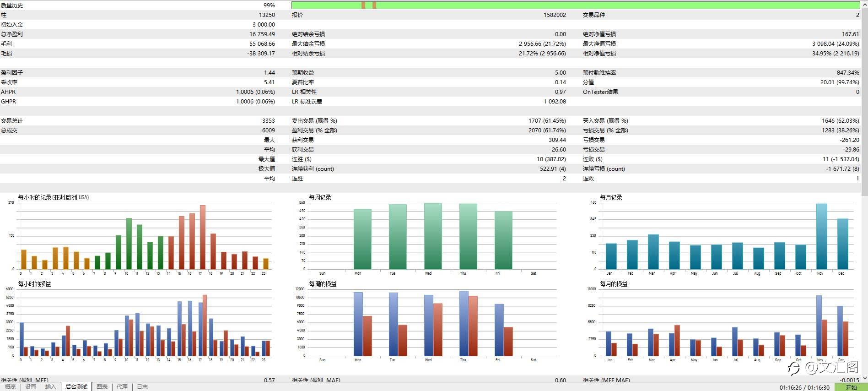The height and width of the screenshot is (391, 868).
Task: Click the 每月的损益 chart title
Action: coord(614,284)
